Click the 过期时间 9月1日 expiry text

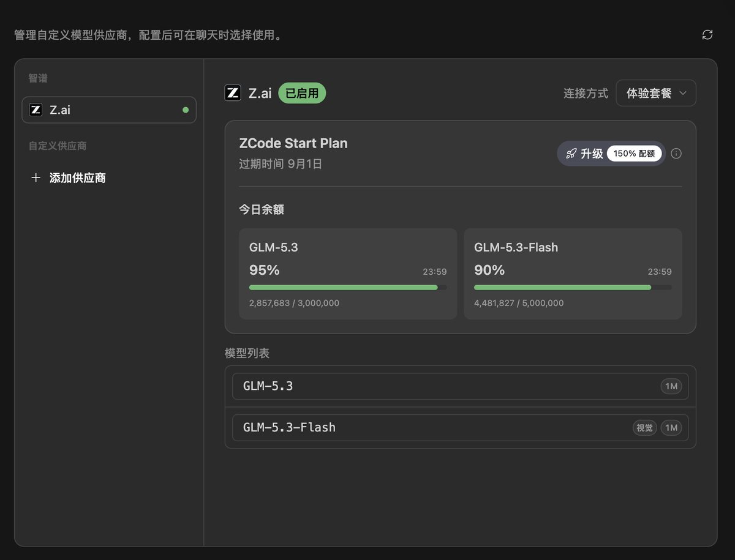(x=281, y=164)
